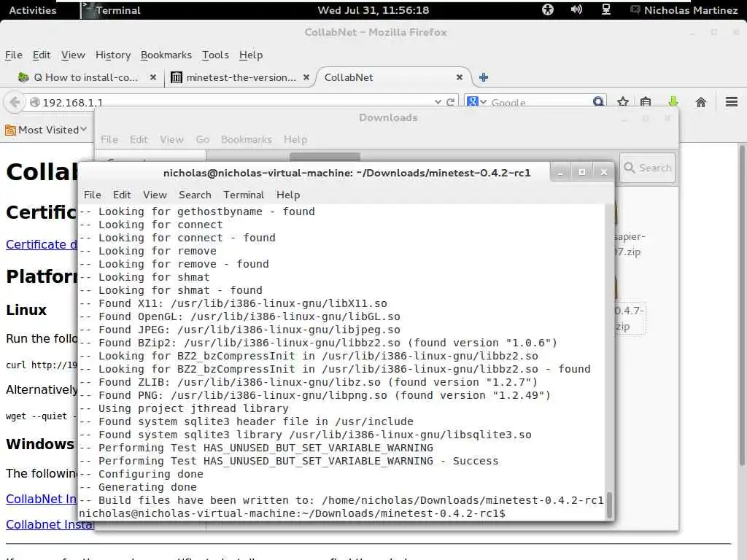Close the 'How to install-co...' tab
Image resolution: width=747 pixels, height=560 pixels.
tap(153, 77)
